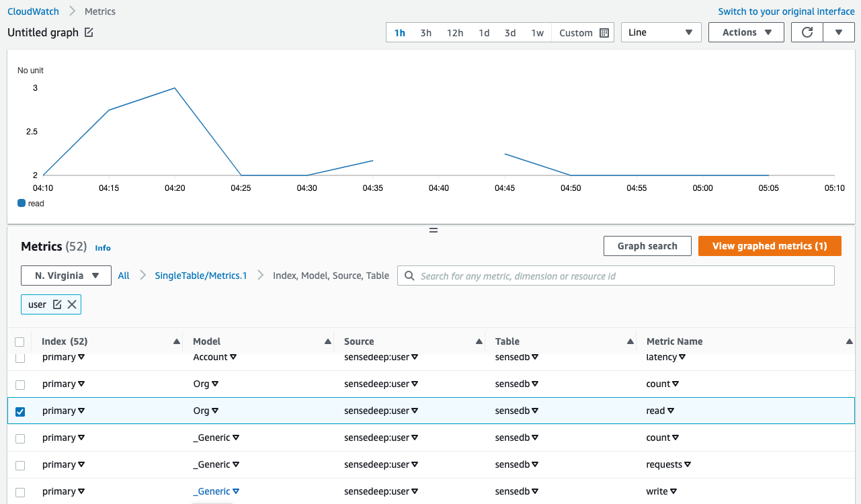The image size is (861, 504).
Task: Sort by the Metric Name column arrow
Action: coord(850,341)
